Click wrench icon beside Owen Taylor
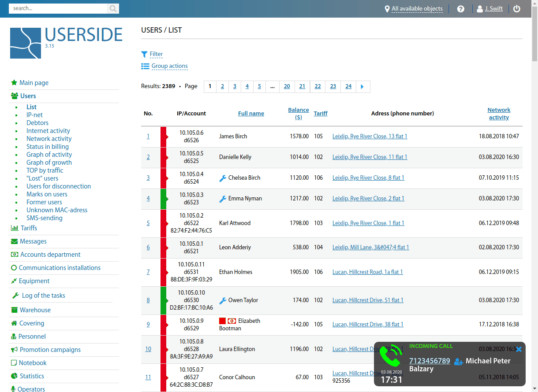This screenshot has width=538, height=392. (x=223, y=300)
